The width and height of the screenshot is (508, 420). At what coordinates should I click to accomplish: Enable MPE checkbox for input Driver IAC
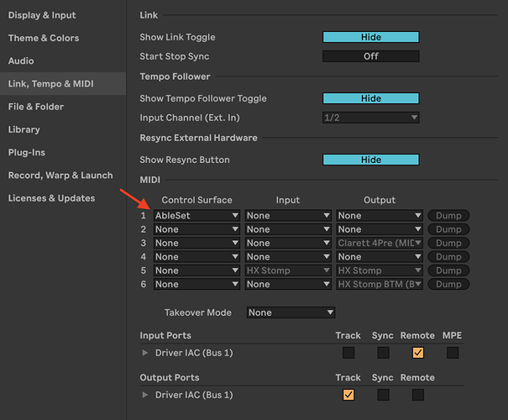tap(453, 353)
